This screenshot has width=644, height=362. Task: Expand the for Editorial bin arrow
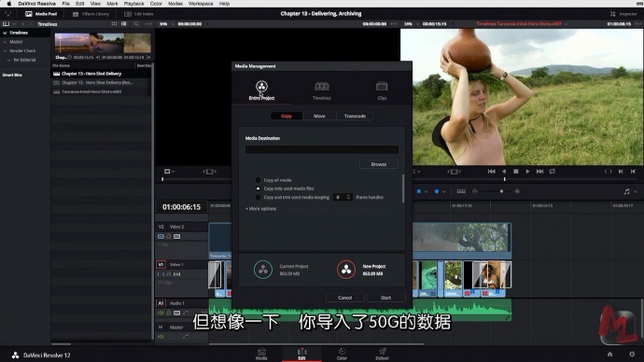[x=9, y=60]
